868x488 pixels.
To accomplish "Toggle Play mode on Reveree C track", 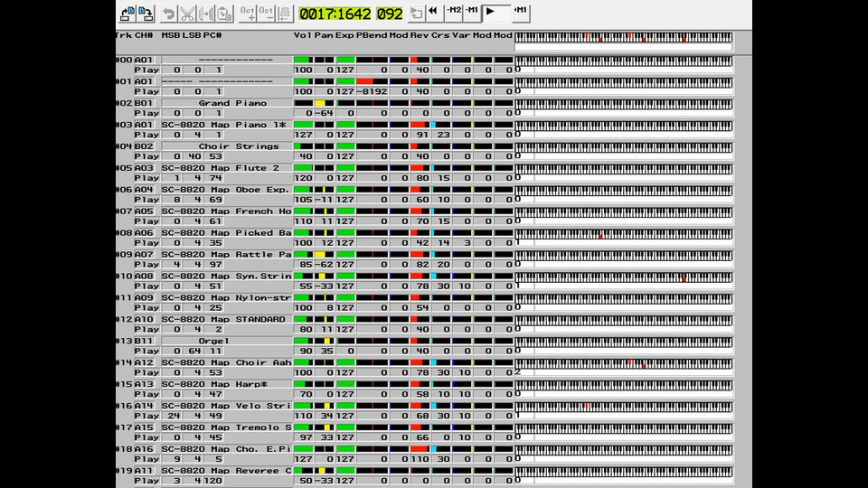I will (x=146, y=480).
